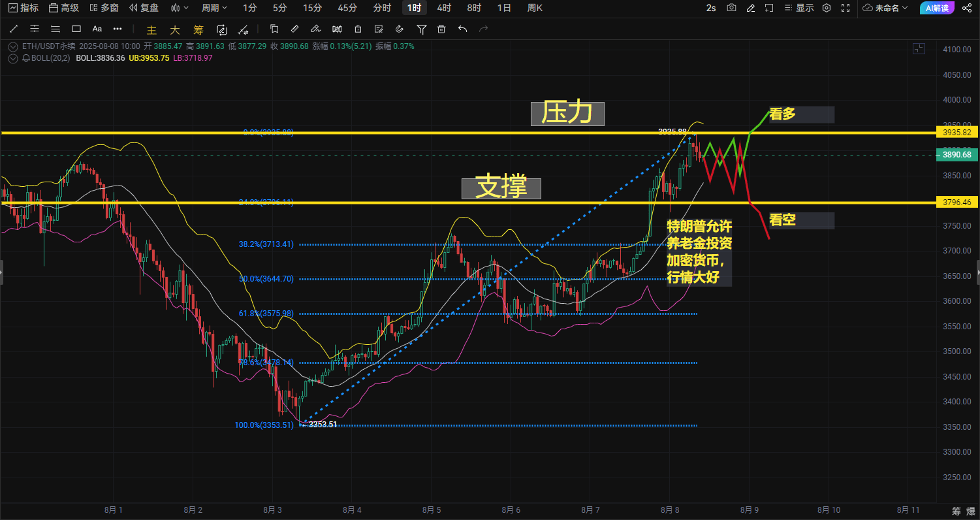
Task: Enter fullscreen mode
Action: tap(846, 8)
